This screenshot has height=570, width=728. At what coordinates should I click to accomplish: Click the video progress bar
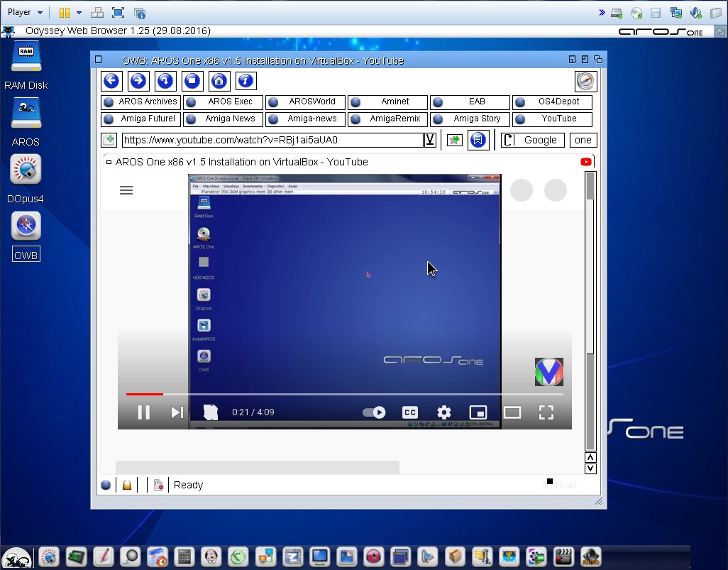coord(344,394)
